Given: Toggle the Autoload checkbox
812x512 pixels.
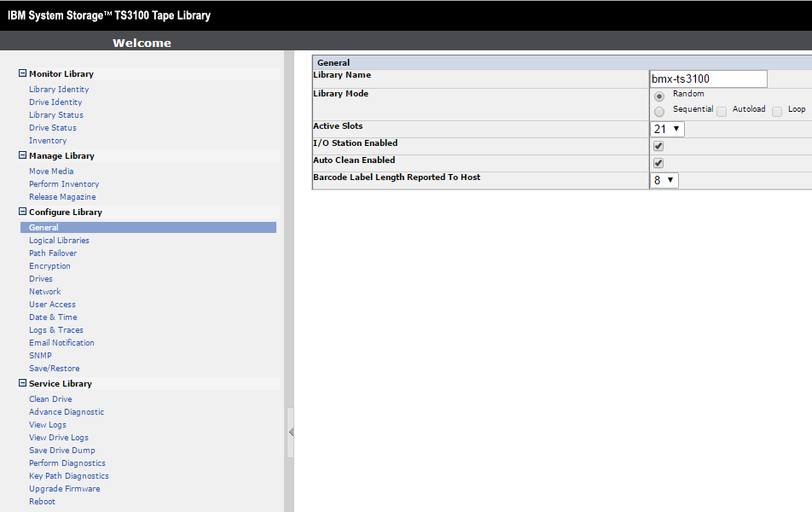Looking at the screenshot, I should click(722, 112).
